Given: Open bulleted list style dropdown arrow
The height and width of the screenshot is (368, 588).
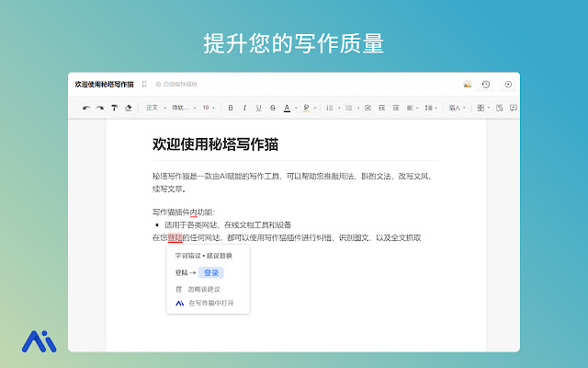Looking at the screenshot, I should click(358, 109).
